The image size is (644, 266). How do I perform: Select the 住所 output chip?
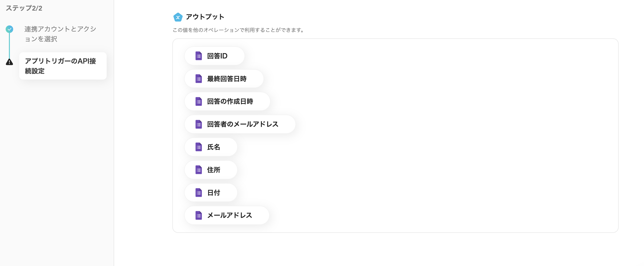211,169
